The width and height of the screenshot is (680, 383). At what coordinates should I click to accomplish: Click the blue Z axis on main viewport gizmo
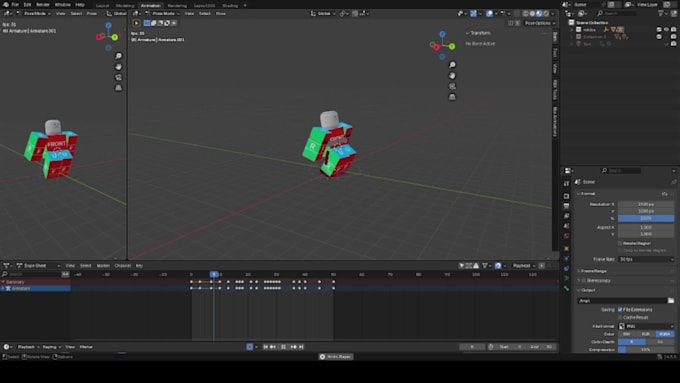(442, 34)
